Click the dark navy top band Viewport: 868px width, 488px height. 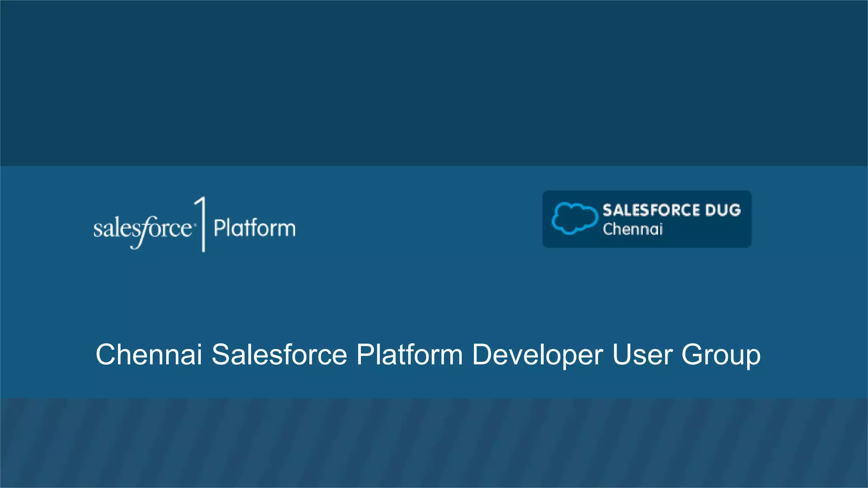coord(434,83)
